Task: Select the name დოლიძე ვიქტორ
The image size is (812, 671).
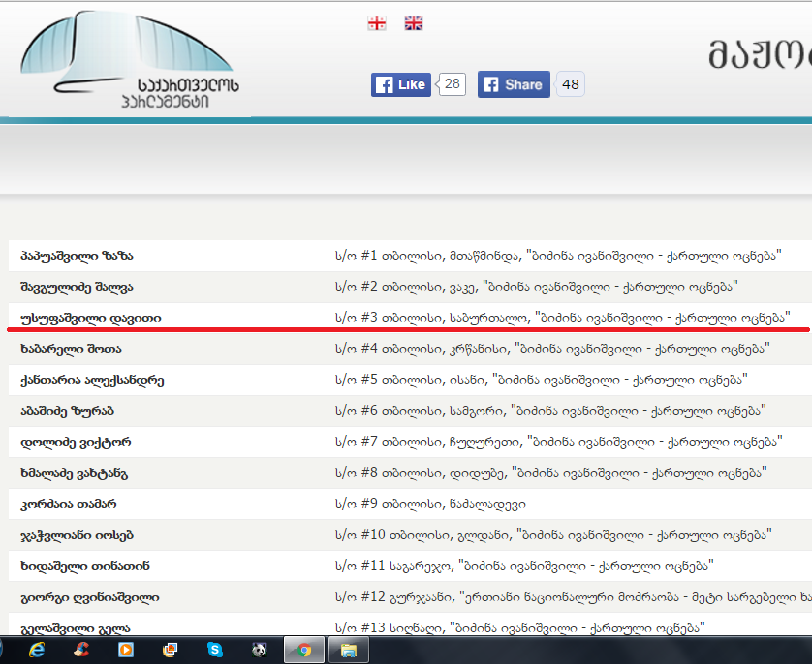Action: pos(76,442)
